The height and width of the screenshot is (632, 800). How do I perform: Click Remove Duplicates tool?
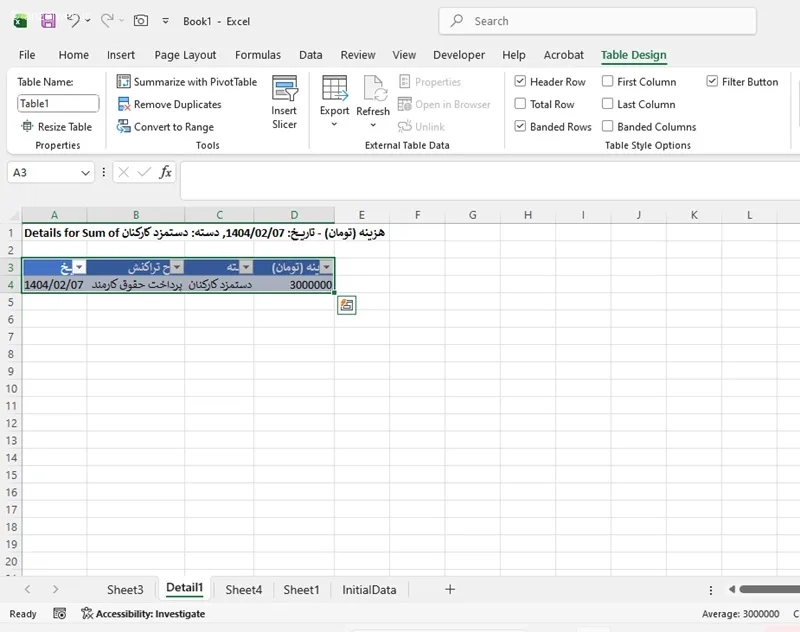click(169, 104)
